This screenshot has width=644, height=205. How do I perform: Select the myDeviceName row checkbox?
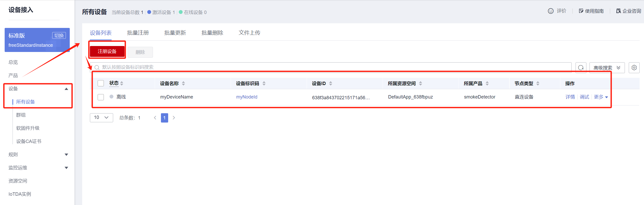pos(101,97)
